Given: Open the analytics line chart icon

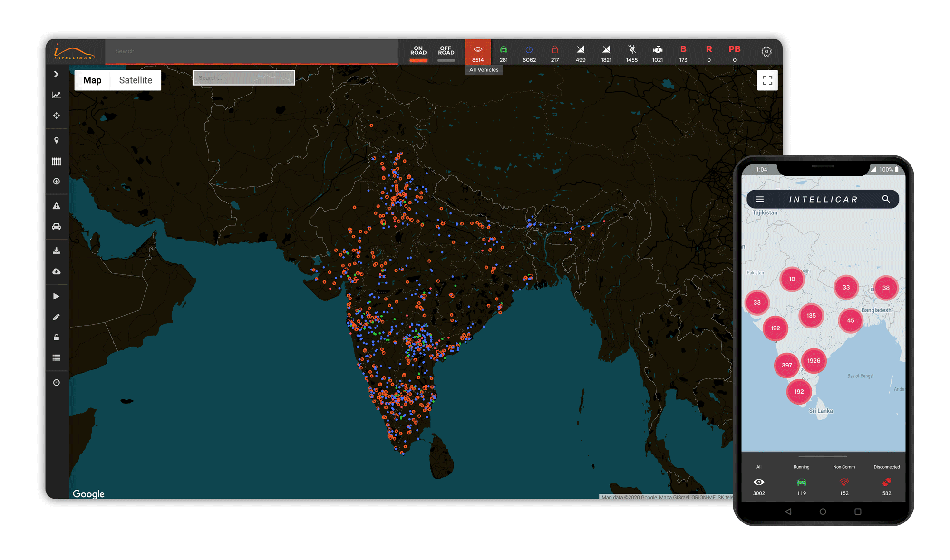Looking at the screenshot, I should click(56, 95).
